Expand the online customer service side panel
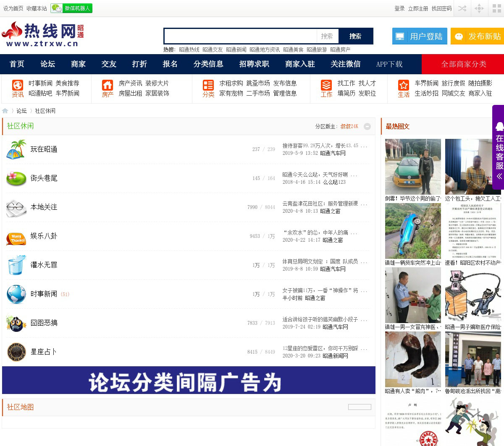The height and width of the screenshot is (446, 504). (499, 176)
